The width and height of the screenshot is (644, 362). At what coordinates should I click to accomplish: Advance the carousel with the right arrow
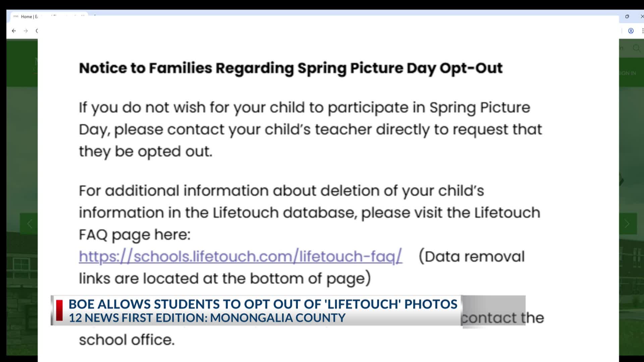627,224
